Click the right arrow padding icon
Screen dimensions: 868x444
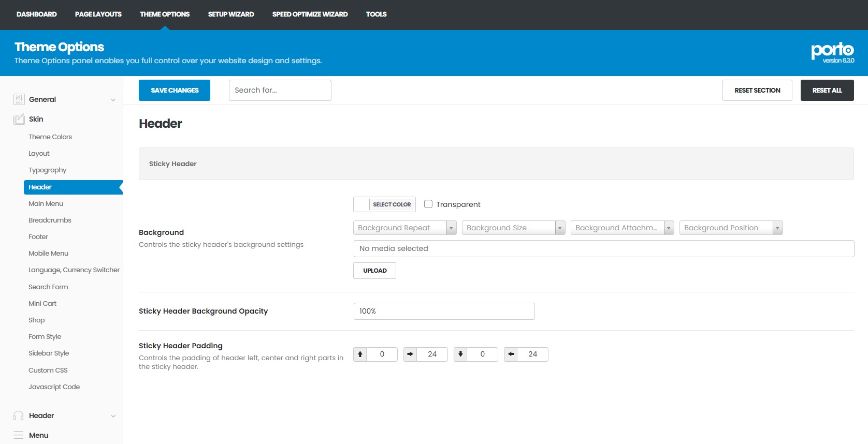pos(410,354)
